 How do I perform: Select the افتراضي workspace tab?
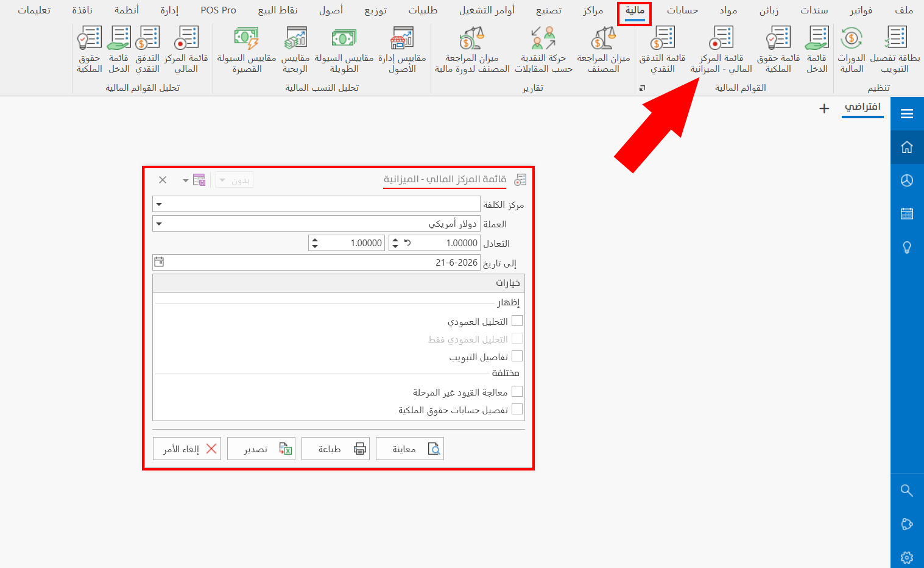(x=862, y=107)
